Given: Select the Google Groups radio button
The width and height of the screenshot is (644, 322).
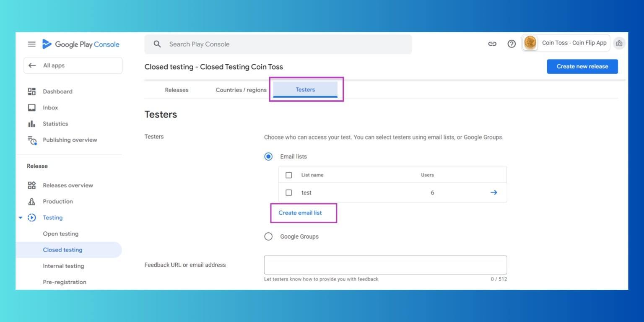Looking at the screenshot, I should 268,236.
